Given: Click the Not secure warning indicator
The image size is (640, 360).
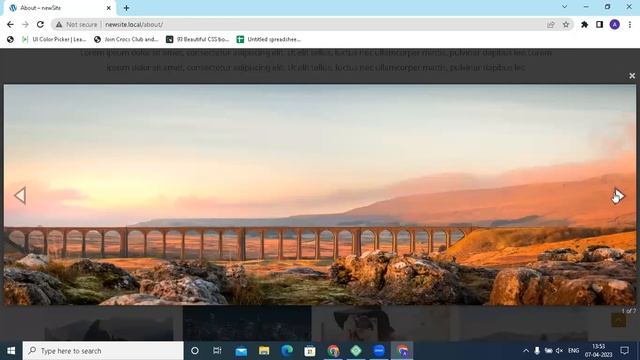Looking at the screenshot, I should 76,24.
